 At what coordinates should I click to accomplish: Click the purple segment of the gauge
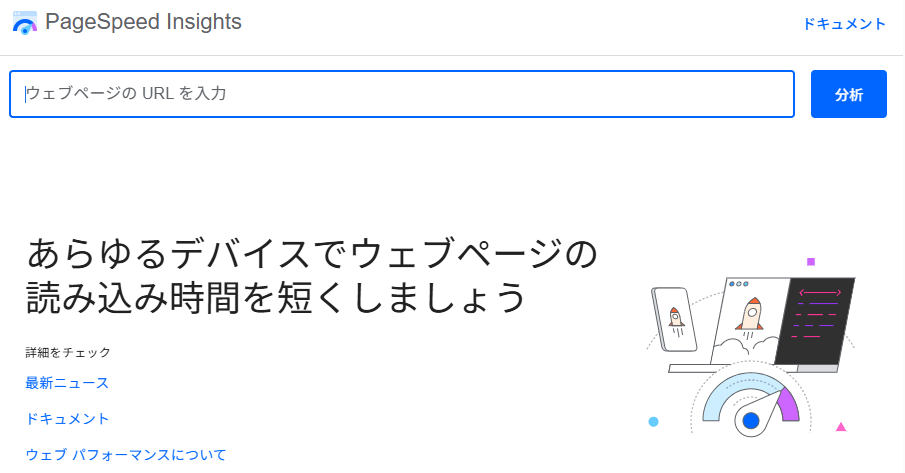787,402
